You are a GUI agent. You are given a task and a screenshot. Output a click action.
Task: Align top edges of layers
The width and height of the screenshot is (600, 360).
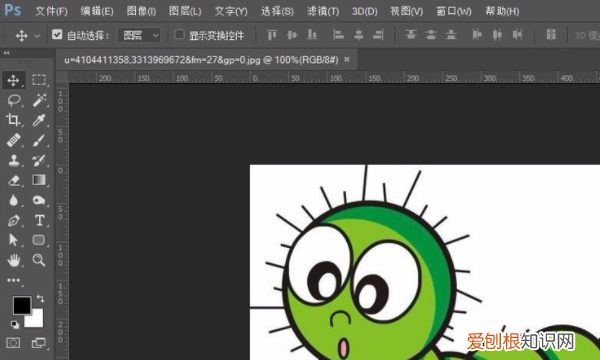point(272,35)
